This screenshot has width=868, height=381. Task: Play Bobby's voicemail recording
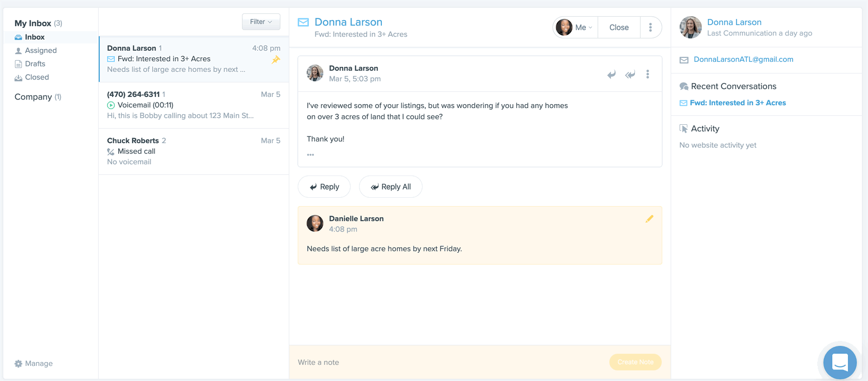pos(111,105)
